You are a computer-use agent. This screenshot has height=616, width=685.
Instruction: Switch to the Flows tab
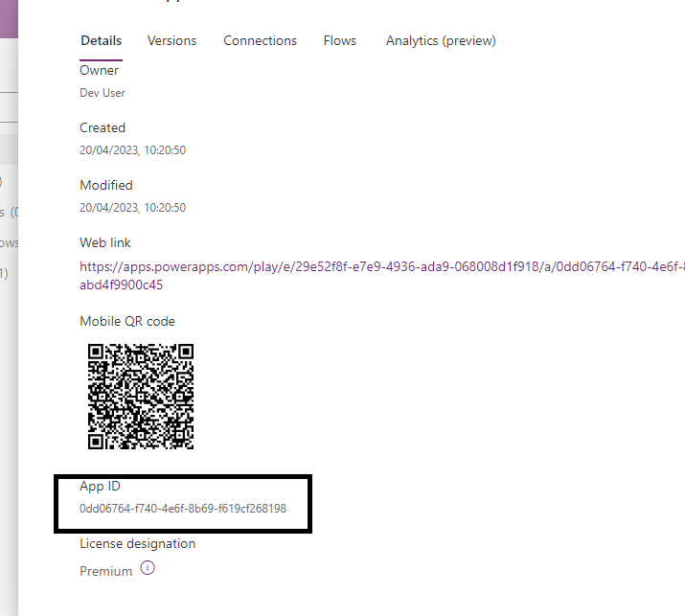pos(339,40)
